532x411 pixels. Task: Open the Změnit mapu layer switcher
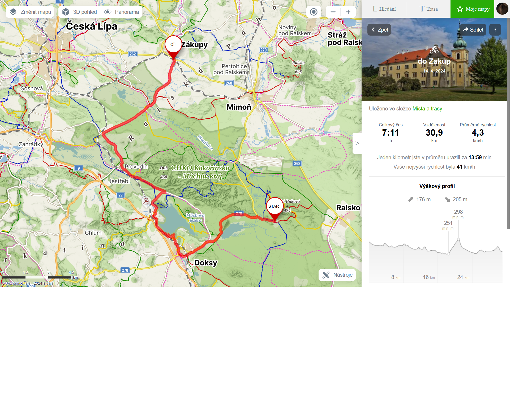pyautogui.click(x=30, y=12)
